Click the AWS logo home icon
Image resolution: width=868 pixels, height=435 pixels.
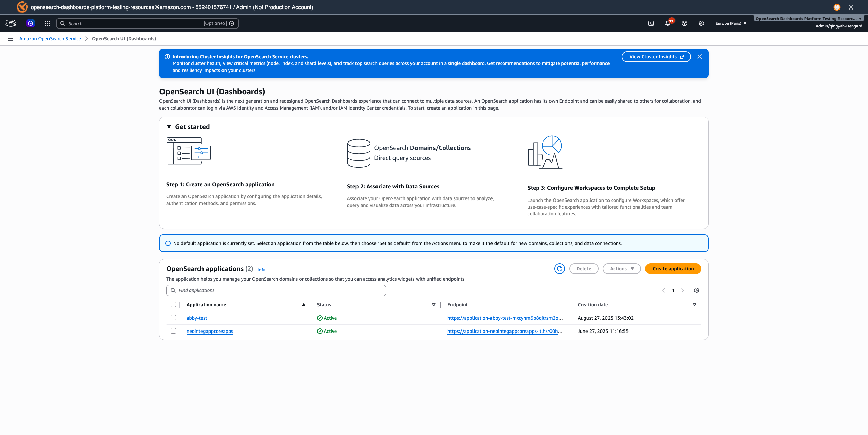click(11, 23)
